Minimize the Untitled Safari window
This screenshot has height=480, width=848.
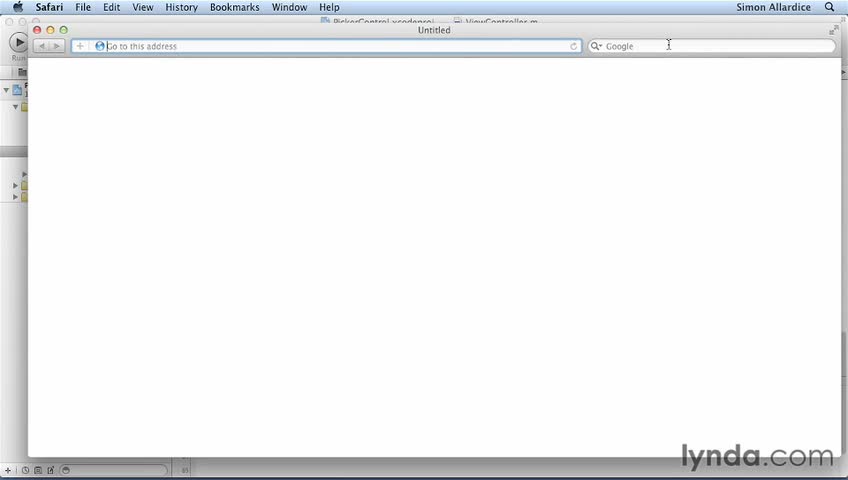[x=50, y=30]
